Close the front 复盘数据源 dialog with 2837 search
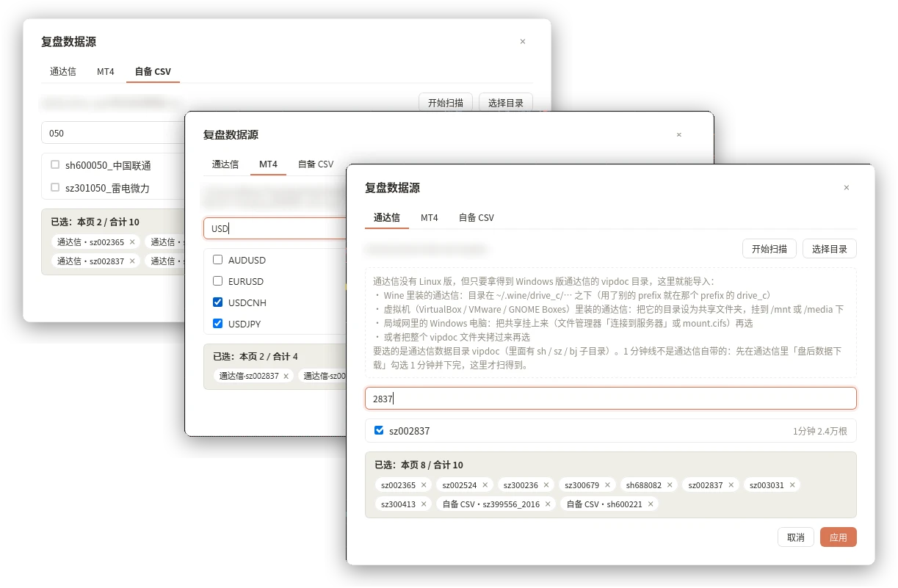Viewport: 898px width, 588px height. [x=846, y=188]
